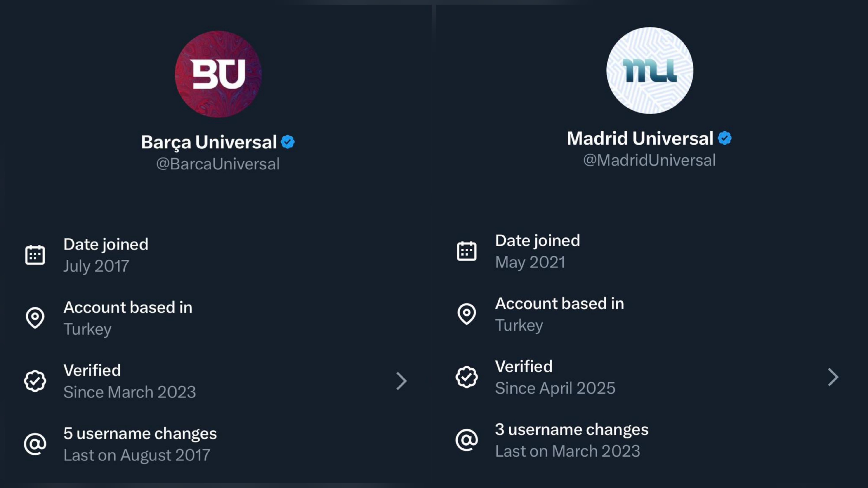This screenshot has height=488, width=868.
Task: Click the Barça Universal calendar icon
Action: (x=35, y=255)
